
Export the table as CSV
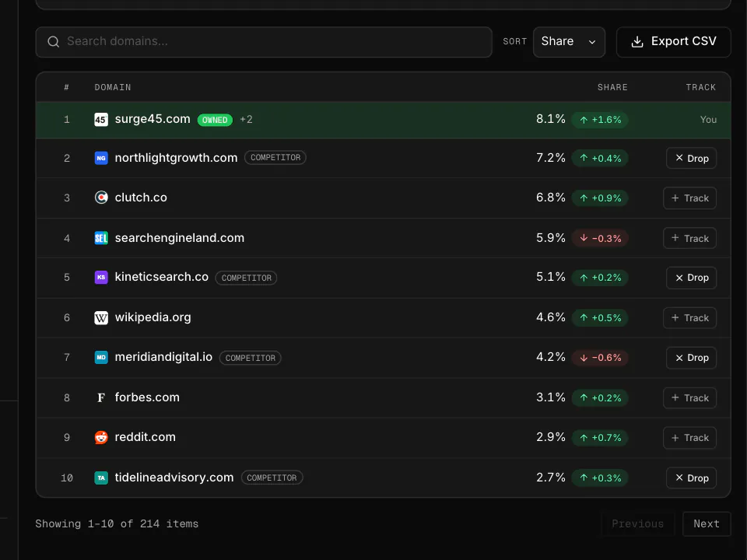coord(674,42)
